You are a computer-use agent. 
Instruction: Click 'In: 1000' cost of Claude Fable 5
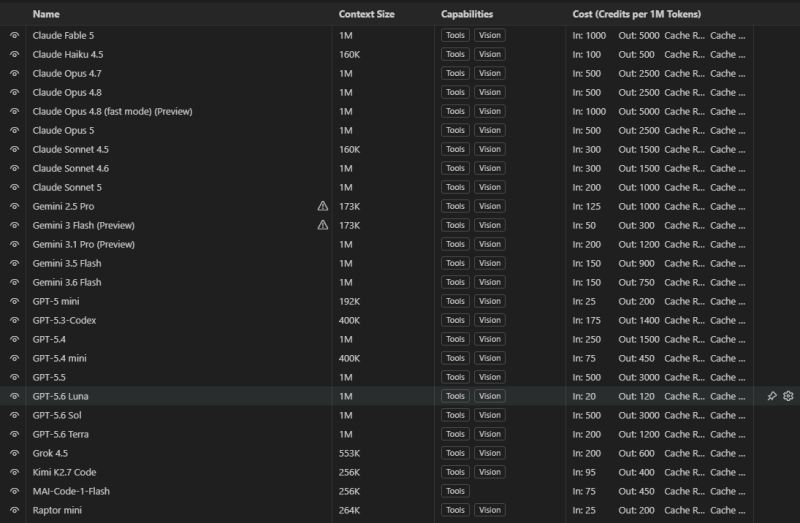pyautogui.click(x=589, y=36)
